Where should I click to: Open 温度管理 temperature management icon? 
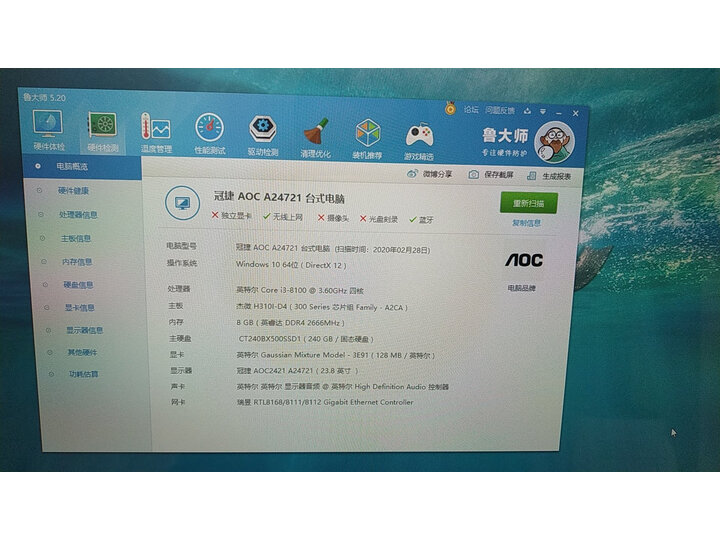pos(156,133)
